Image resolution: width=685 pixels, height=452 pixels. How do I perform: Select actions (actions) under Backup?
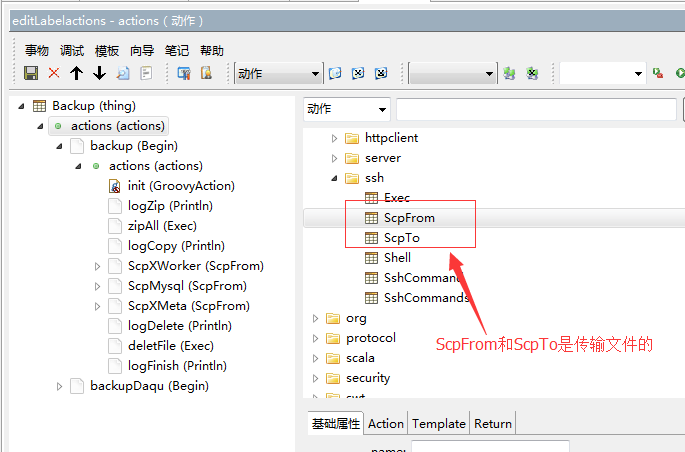[109, 126]
